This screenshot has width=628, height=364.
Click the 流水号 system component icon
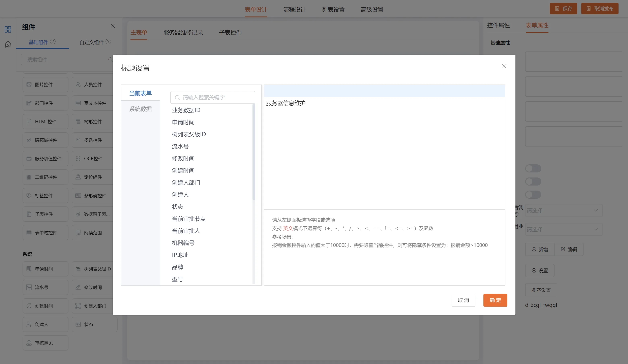coord(29,287)
